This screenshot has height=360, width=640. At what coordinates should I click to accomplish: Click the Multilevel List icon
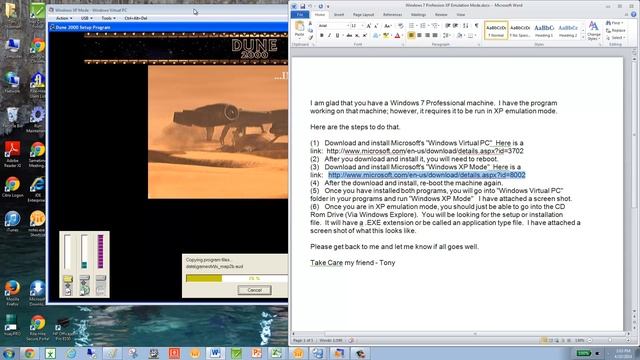click(436, 26)
